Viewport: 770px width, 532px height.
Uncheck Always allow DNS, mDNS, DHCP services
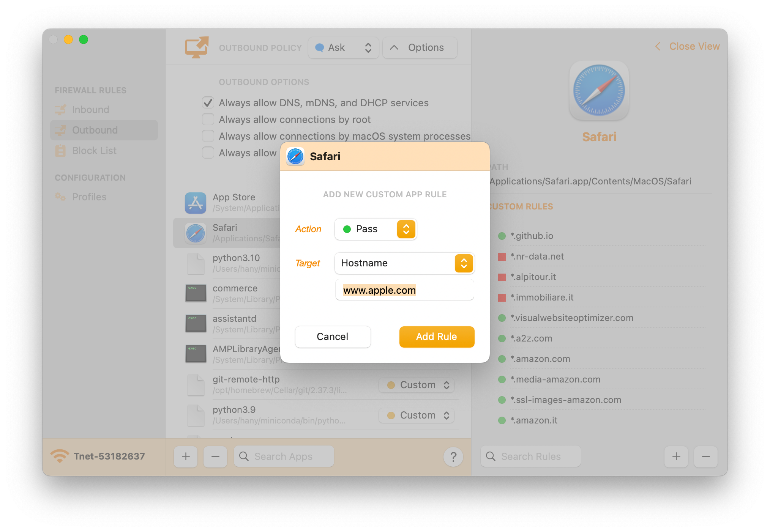click(x=208, y=102)
